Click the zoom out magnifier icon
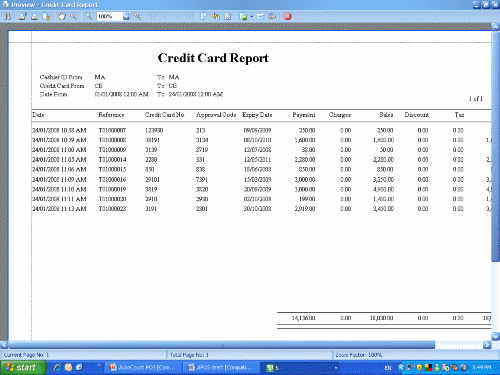This screenshot has height=375, width=500. 89,16
